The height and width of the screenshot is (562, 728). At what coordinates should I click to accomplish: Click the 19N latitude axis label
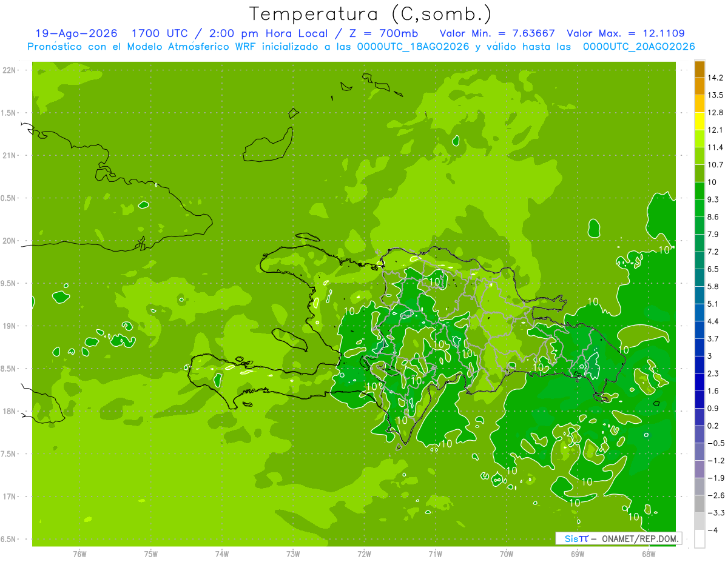tap(9, 326)
